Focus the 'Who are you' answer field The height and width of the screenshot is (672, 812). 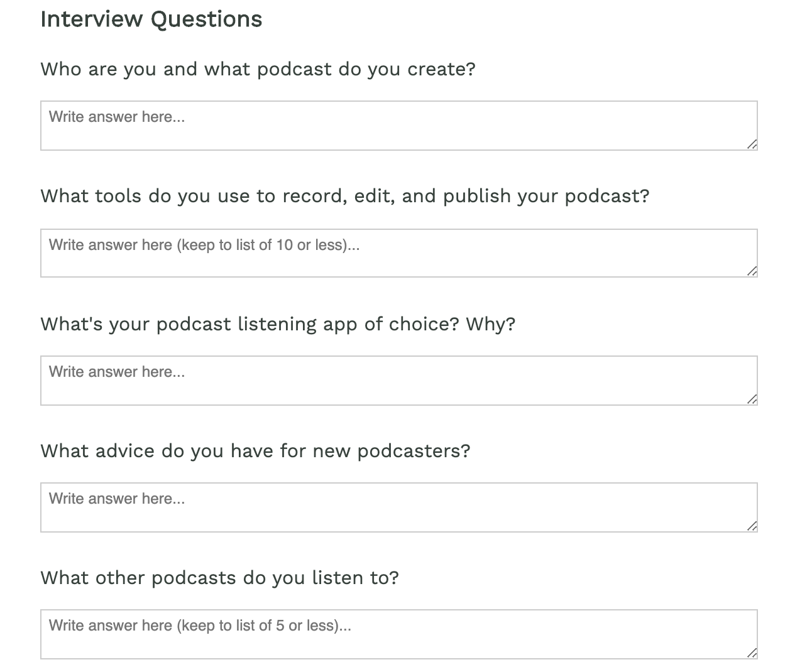(398, 126)
